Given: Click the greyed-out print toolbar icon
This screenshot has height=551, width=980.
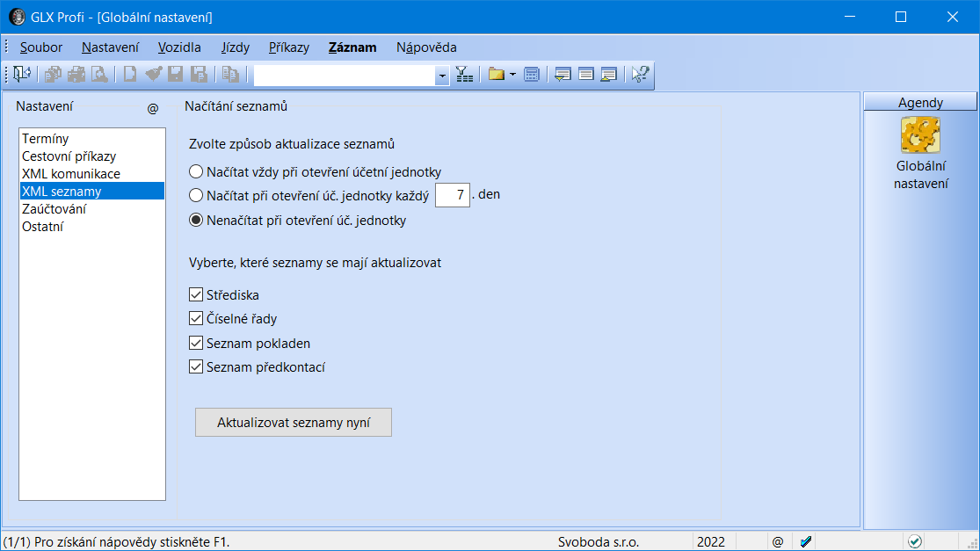Looking at the screenshot, I should tap(76, 75).
